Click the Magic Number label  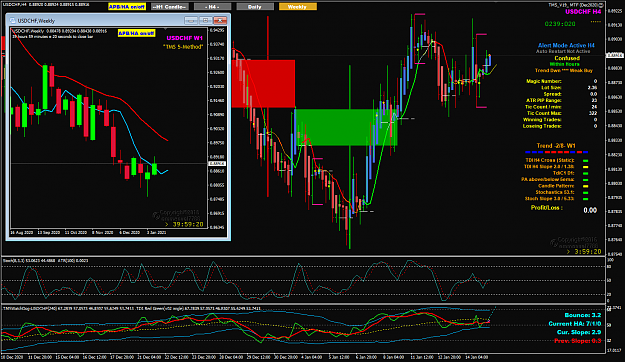(544, 81)
